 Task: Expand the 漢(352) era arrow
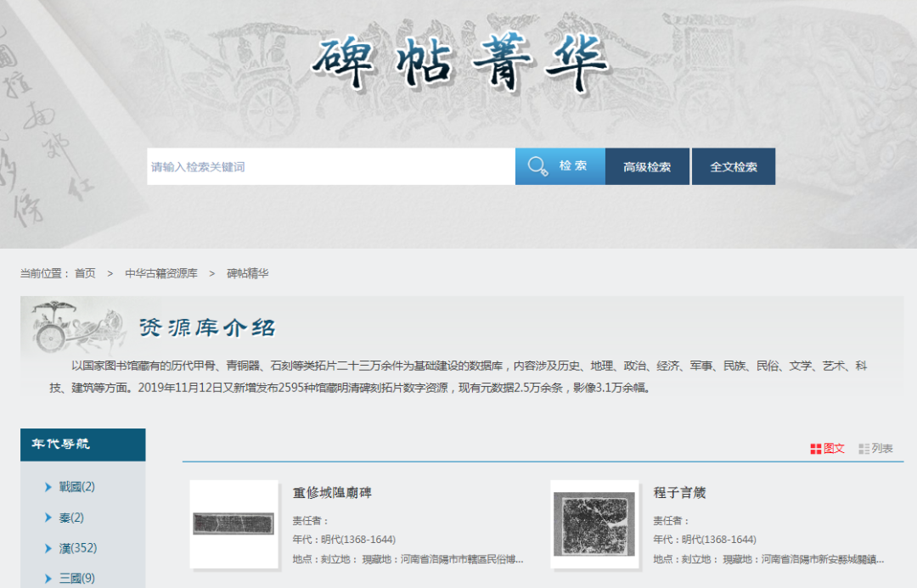coord(48,548)
